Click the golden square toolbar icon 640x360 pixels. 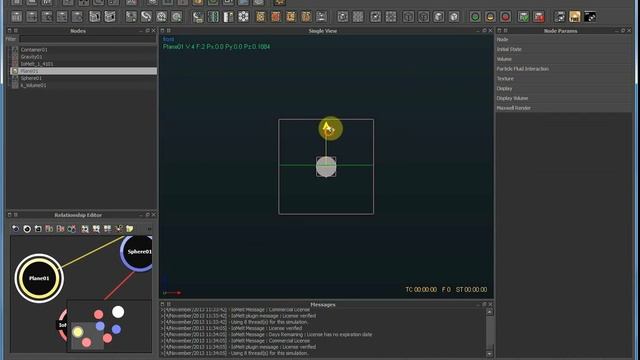pyautogui.click(x=575, y=17)
